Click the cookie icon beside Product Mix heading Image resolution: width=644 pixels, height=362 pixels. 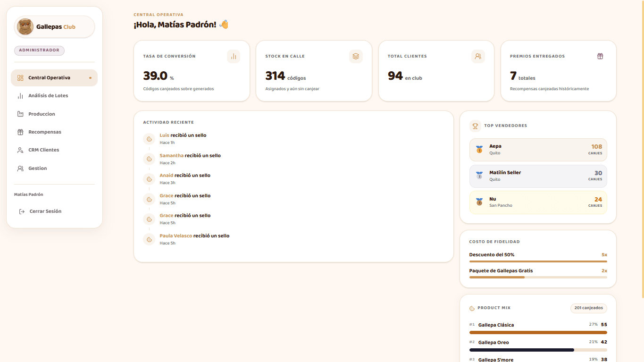coord(472,308)
